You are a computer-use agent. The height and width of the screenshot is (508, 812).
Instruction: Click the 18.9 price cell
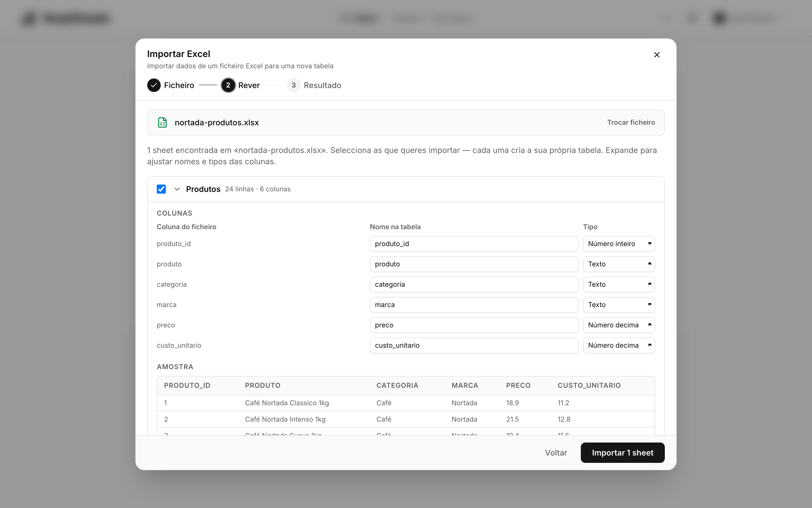pos(512,403)
